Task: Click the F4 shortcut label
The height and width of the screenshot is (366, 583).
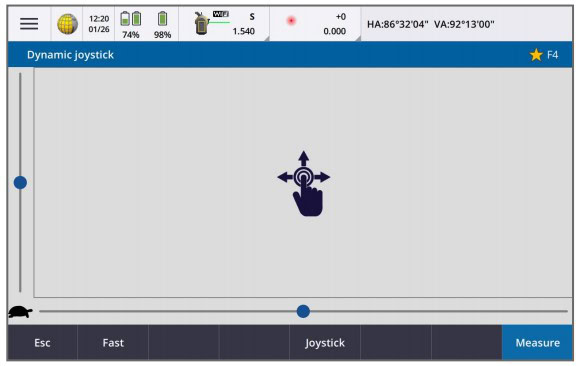Action: pos(553,55)
